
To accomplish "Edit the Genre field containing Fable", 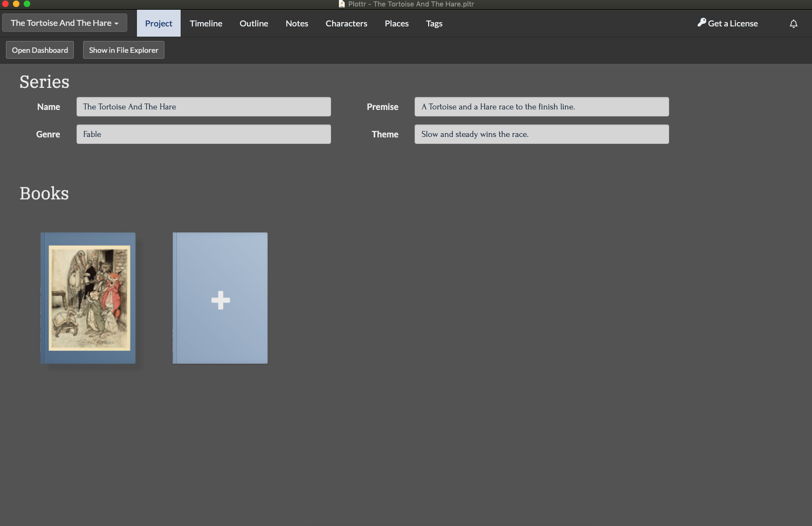I will 203,134.
